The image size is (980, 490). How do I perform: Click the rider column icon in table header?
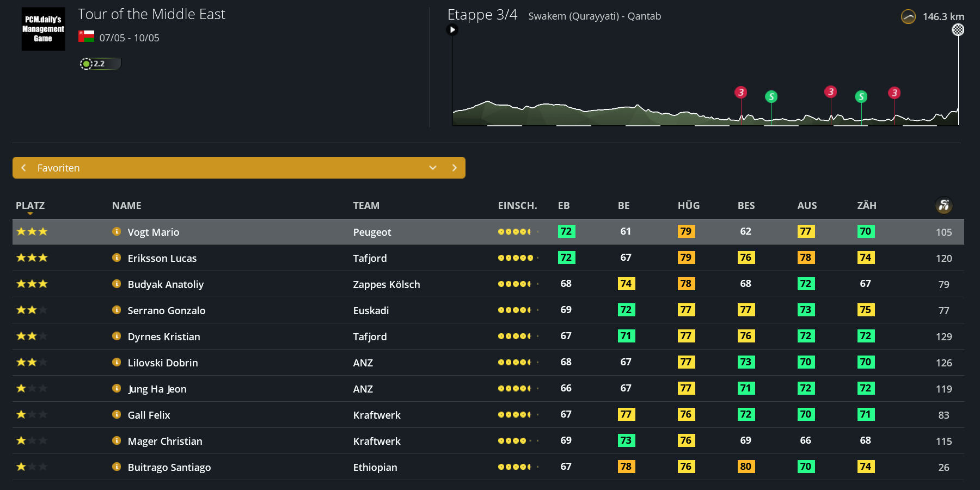[x=944, y=205]
